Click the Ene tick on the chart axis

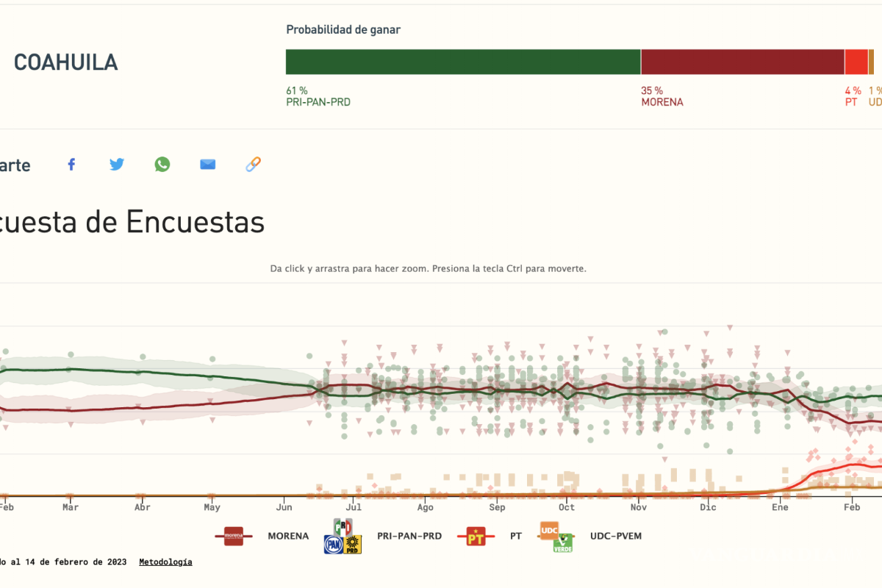coord(780,507)
